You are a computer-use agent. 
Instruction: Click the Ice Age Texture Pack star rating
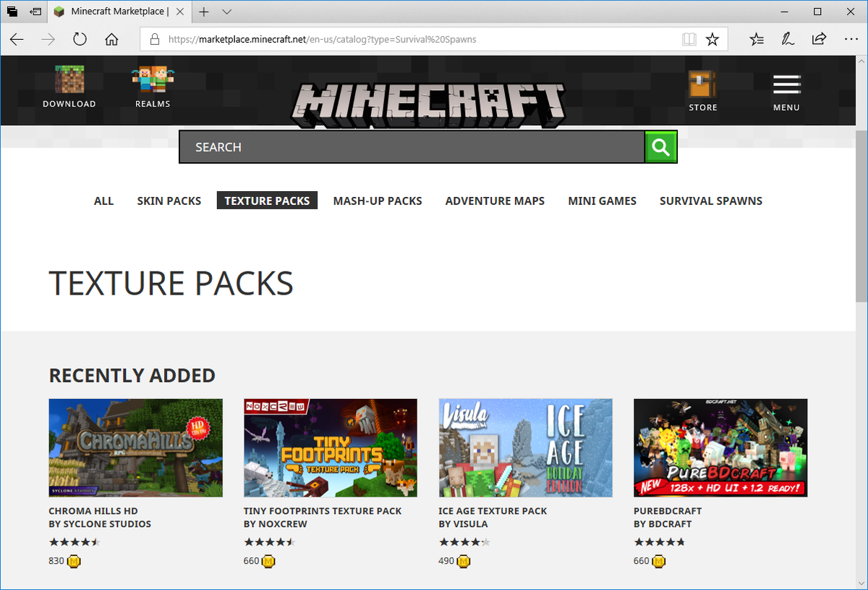(x=464, y=541)
